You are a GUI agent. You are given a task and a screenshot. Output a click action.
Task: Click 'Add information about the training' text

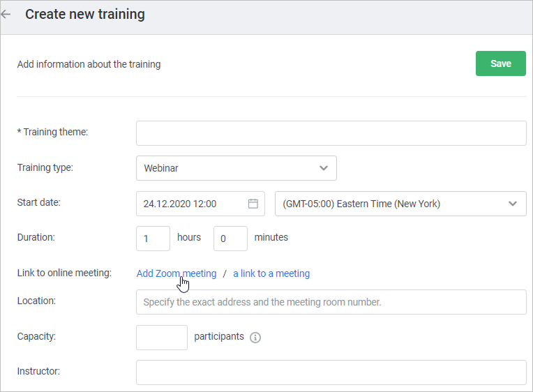(x=89, y=64)
